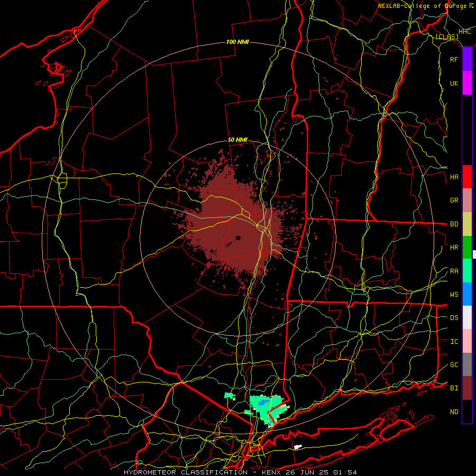Click the WS legend label
Screen dimensions: 476x476
pyautogui.click(x=454, y=294)
